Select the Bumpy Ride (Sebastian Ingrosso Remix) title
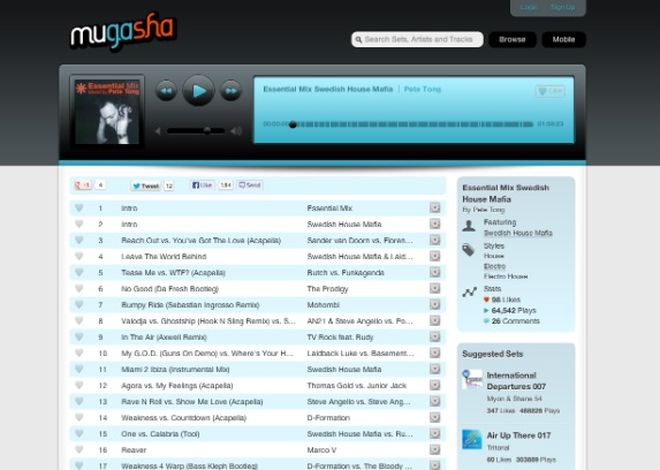Screen dimensions: 660x470 (190, 305)
